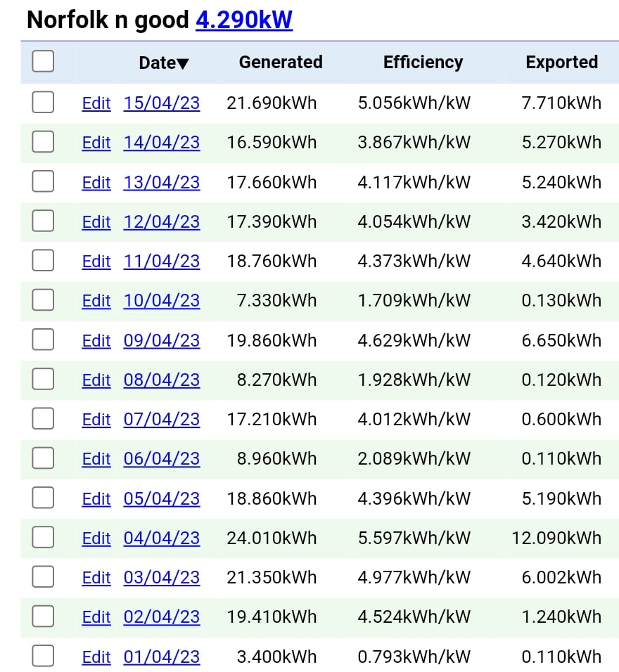The height and width of the screenshot is (672, 619).
Task: Sort by the Date column arrow
Action: pyautogui.click(x=183, y=63)
